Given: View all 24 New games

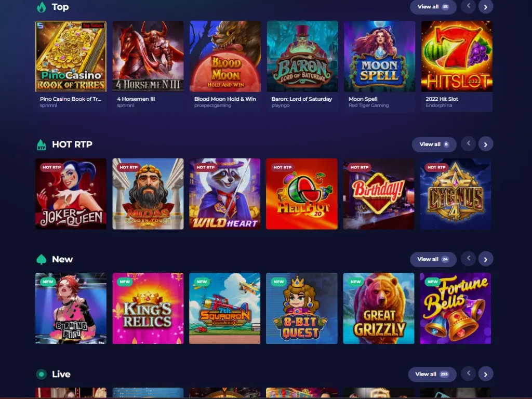Looking at the screenshot, I should tap(433, 259).
